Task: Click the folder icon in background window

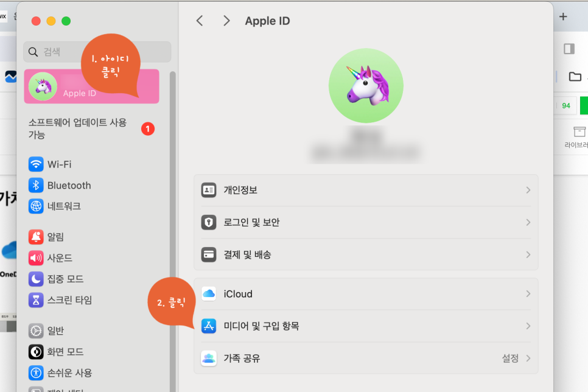Action: point(575,77)
